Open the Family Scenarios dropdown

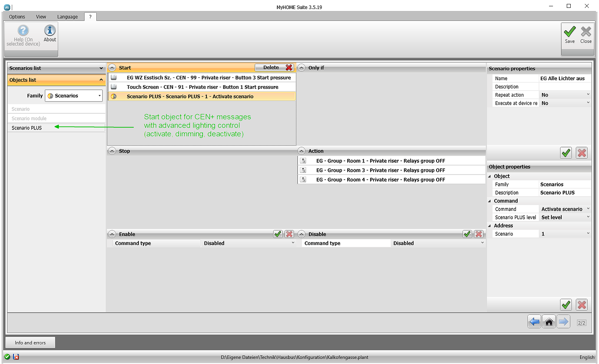pyautogui.click(x=100, y=96)
